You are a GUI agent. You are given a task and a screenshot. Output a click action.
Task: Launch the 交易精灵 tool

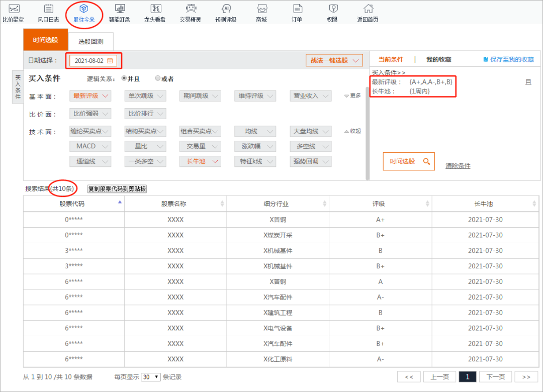coord(190,13)
